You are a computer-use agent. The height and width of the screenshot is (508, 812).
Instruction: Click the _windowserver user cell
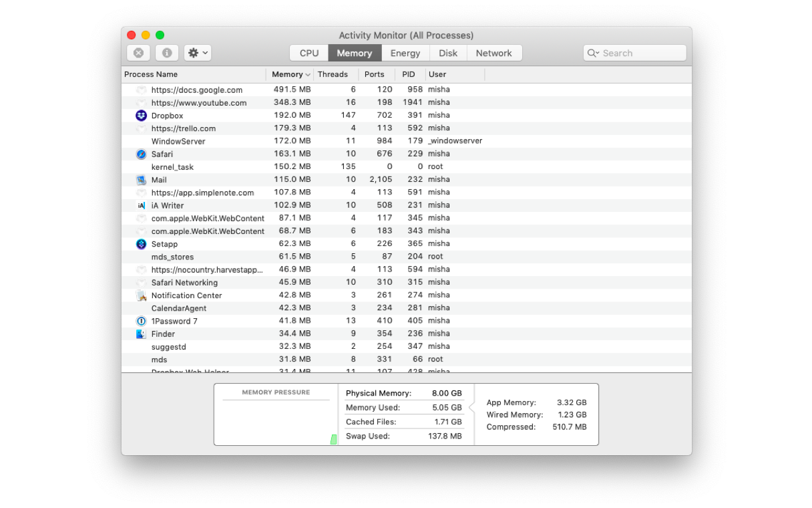click(x=455, y=141)
